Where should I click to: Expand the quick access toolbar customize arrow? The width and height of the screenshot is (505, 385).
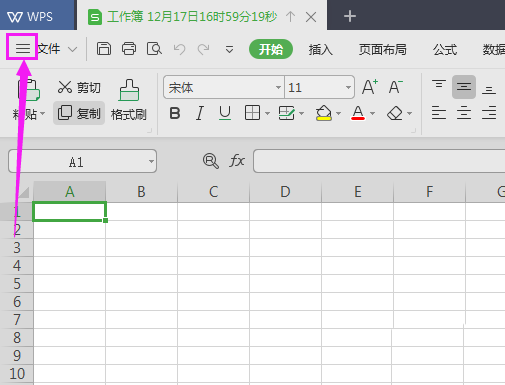229,50
